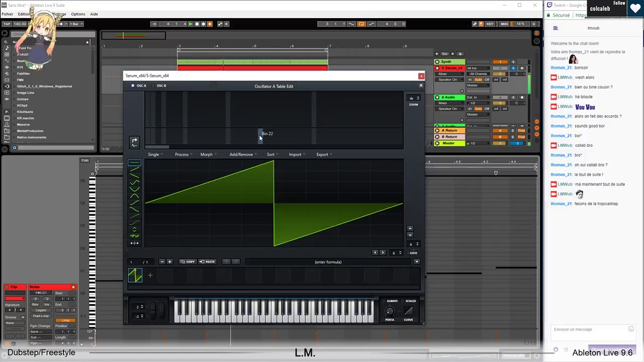This screenshot has height=362, width=644.
Task: Click the up arrow above grid size
Action: pos(410,229)
